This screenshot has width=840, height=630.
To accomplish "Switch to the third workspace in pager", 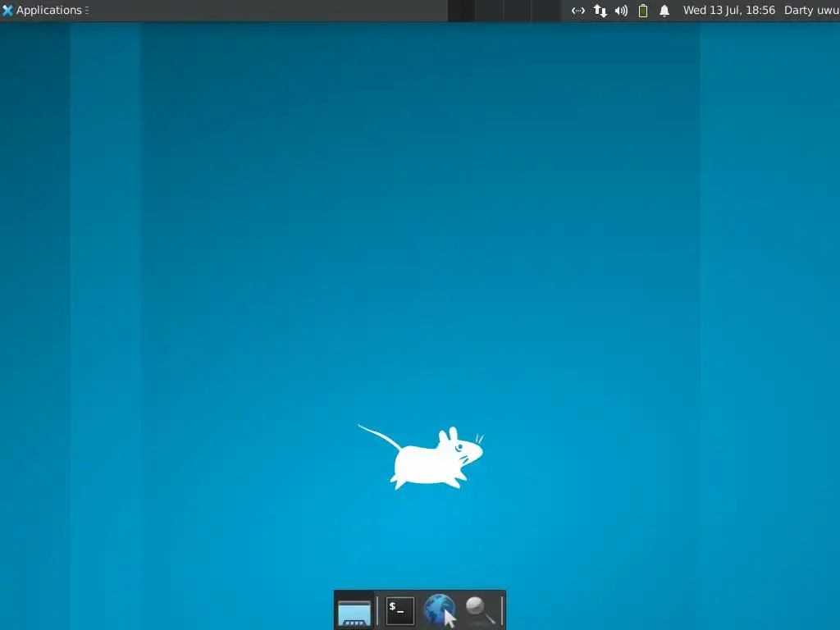I will pyautogui.click(x=517, y=11).
